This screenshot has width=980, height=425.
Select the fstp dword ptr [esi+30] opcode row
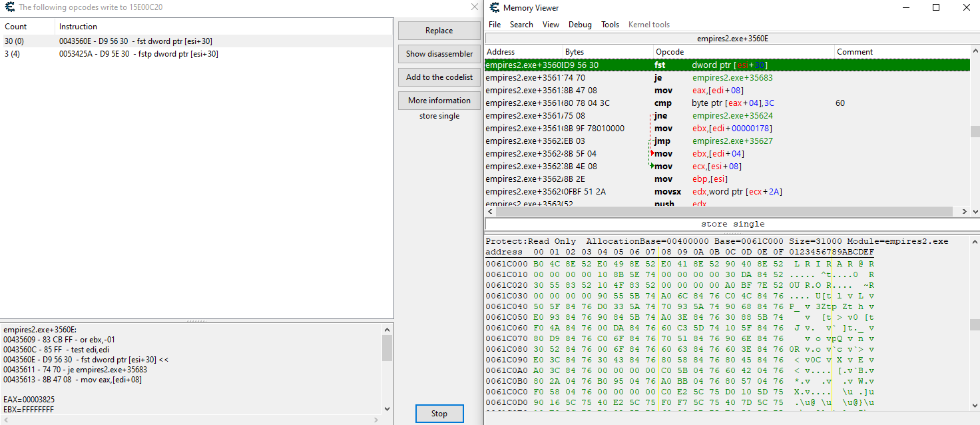(x=196, y=54)
